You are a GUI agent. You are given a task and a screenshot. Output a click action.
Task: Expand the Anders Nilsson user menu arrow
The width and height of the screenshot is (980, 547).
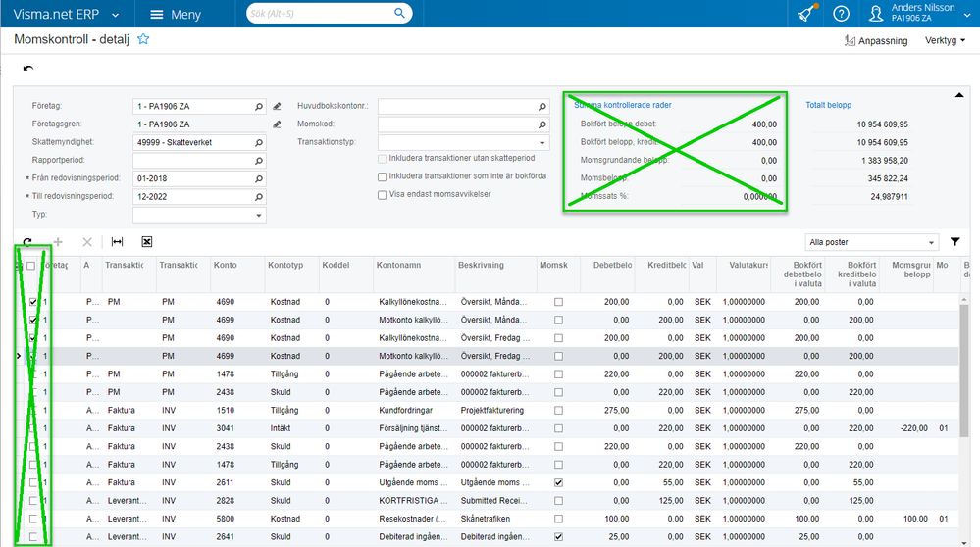click(967, 15)
